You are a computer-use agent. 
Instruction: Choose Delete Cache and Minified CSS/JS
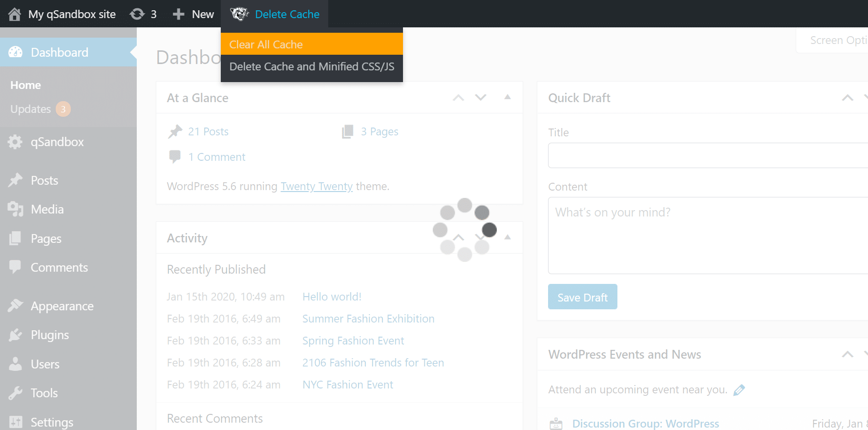[x=312, y=66]
